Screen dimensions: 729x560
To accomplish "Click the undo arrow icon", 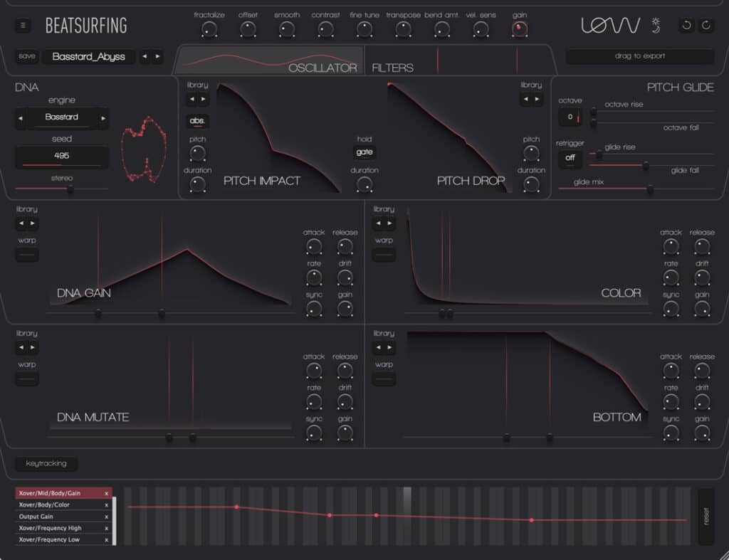I will (686, 25).
